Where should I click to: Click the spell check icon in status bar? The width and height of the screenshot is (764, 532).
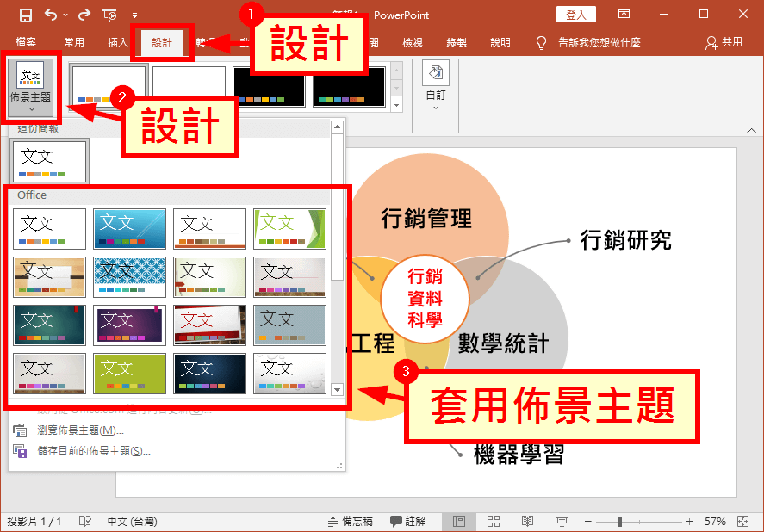point(84,522)
